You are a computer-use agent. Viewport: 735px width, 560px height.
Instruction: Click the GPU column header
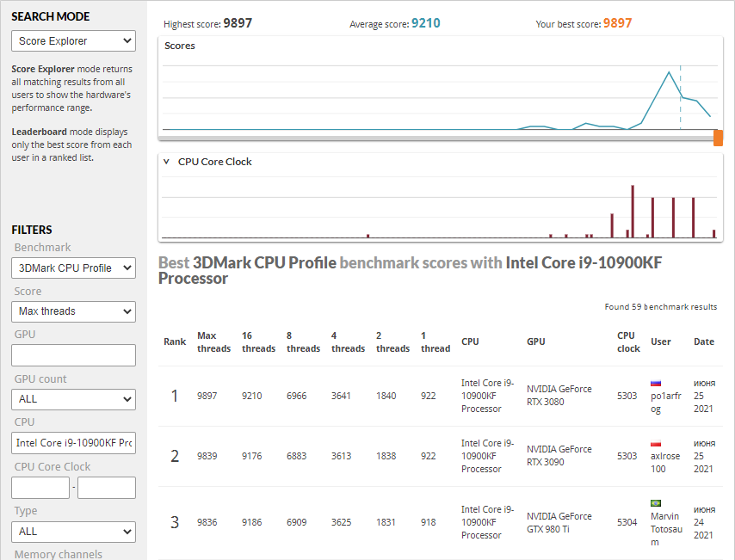click(x=536, y=342)
